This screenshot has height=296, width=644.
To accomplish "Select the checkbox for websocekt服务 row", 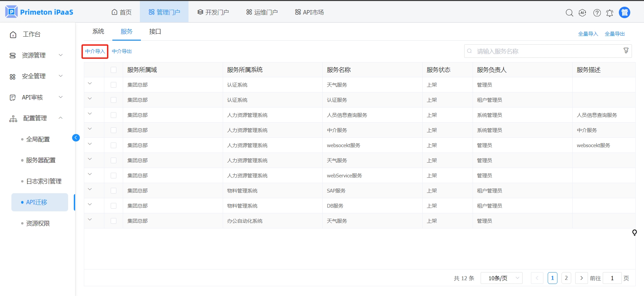I will [113, 145].
